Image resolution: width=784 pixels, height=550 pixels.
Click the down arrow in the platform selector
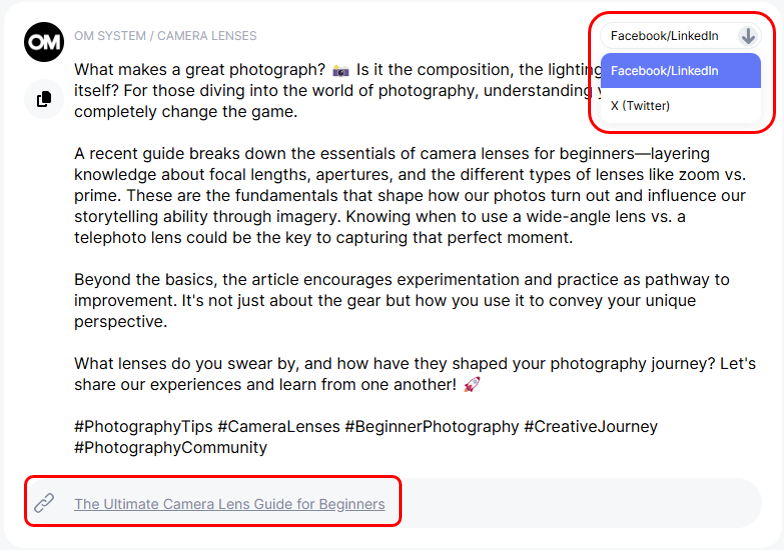[748, 36]
